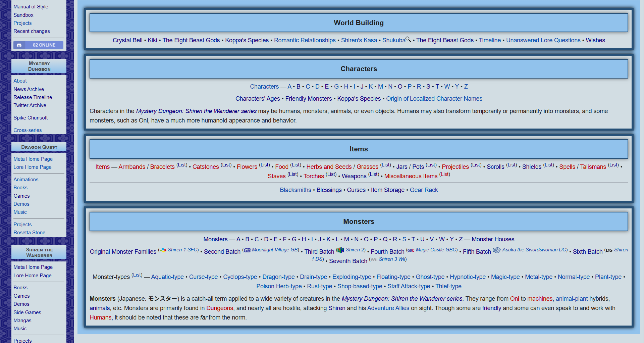This screenshot has height=343, width=644.
Task: Open Recent changes in the sidebar
Action: point(32,31)
